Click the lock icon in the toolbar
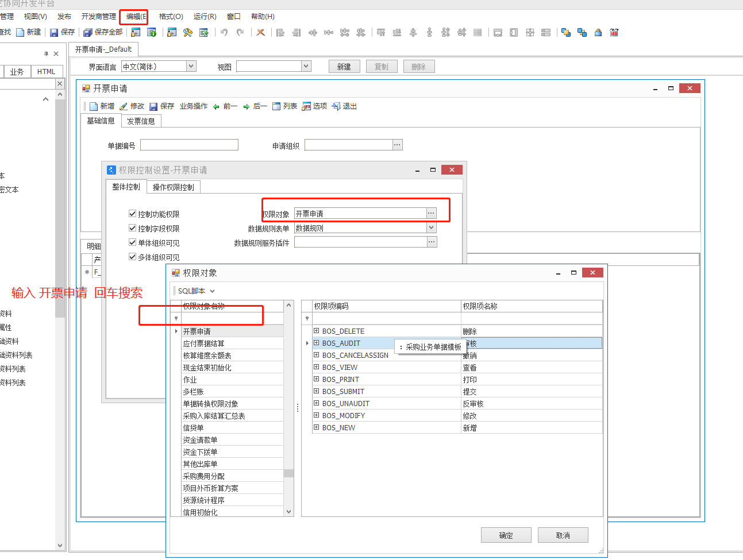 tap(598, 33)
